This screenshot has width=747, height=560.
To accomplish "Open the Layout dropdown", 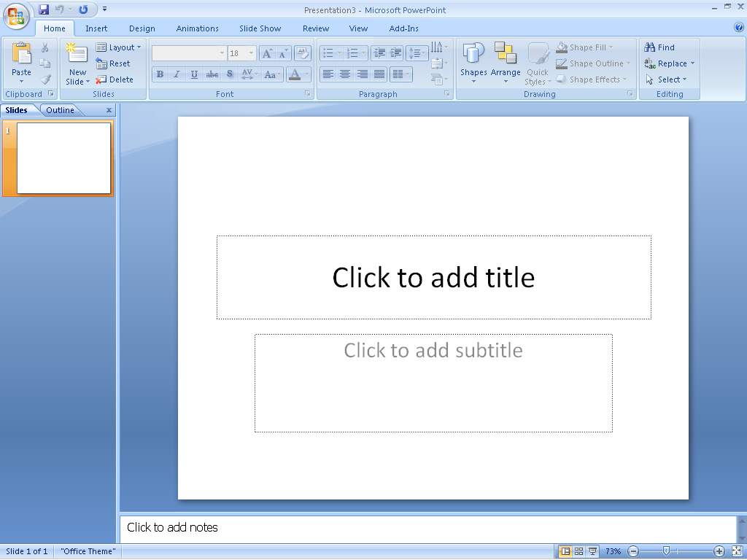I will point(118,47).
